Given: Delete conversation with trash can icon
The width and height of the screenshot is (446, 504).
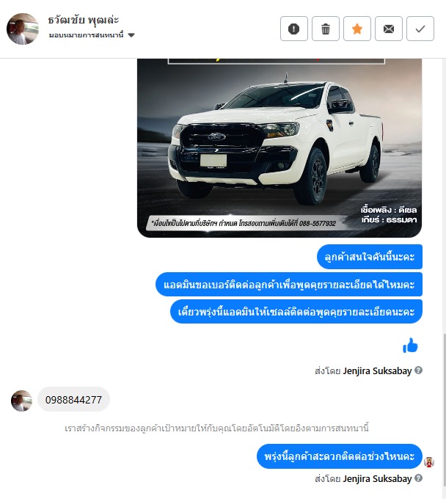Looking at the screenshot, I should (x=326, y=29).
